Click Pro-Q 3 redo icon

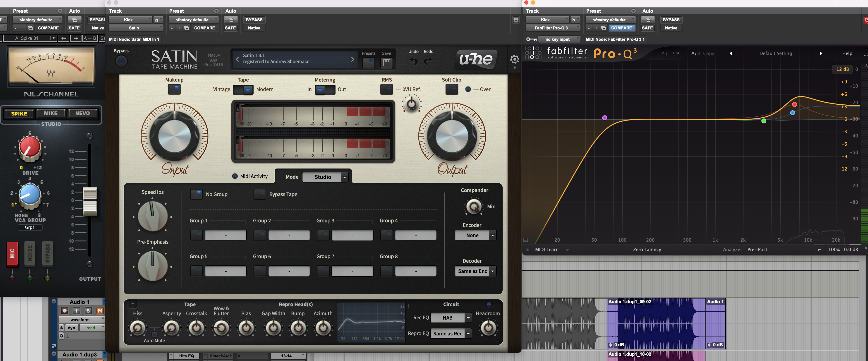pos(676,53)
